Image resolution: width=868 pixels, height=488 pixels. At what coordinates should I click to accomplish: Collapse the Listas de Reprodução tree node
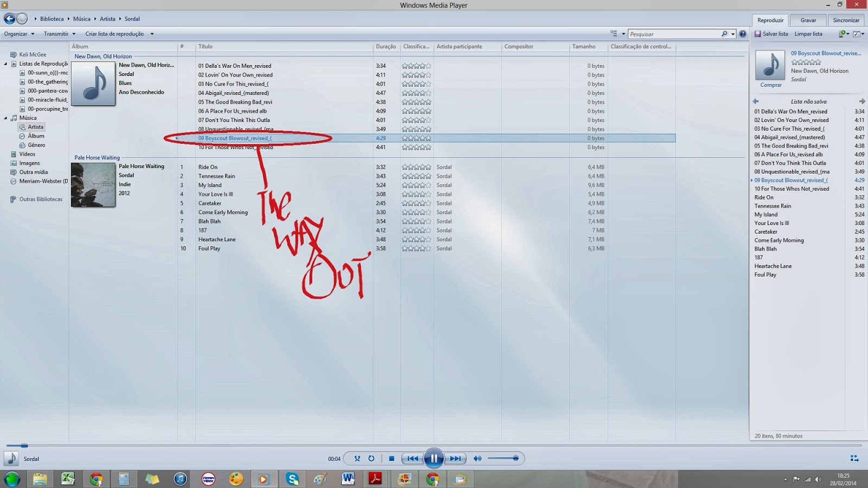point(6,64)
